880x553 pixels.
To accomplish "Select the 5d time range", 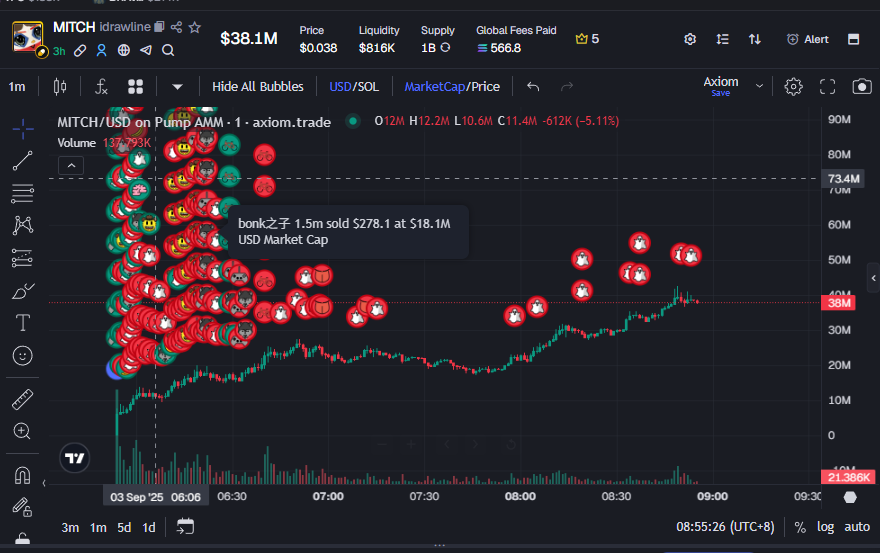I will coord(124,528).
